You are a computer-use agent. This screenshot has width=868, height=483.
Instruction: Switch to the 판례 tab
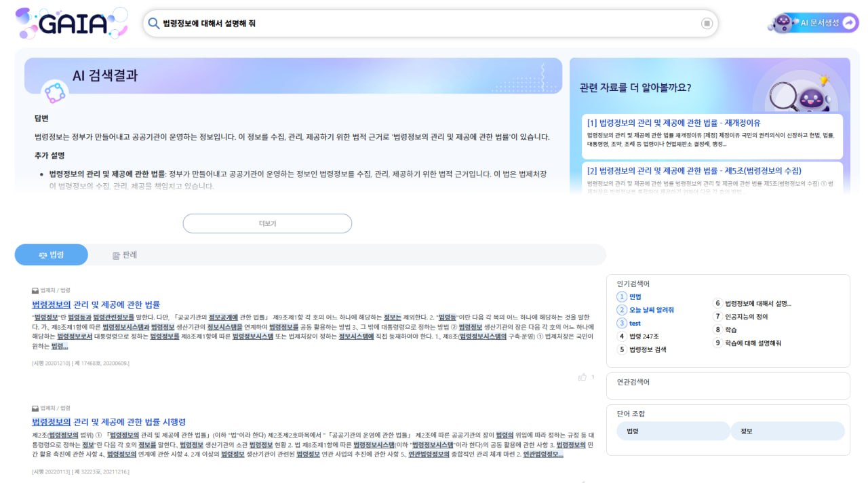[x=125, y=255]
